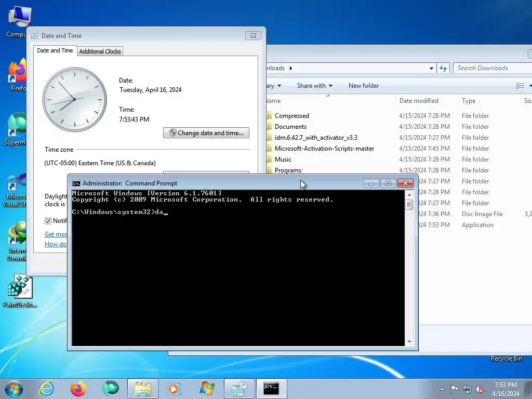Open the Windows Start menu orb
This screenshot has width=532, height=399.
click(14, 389)
